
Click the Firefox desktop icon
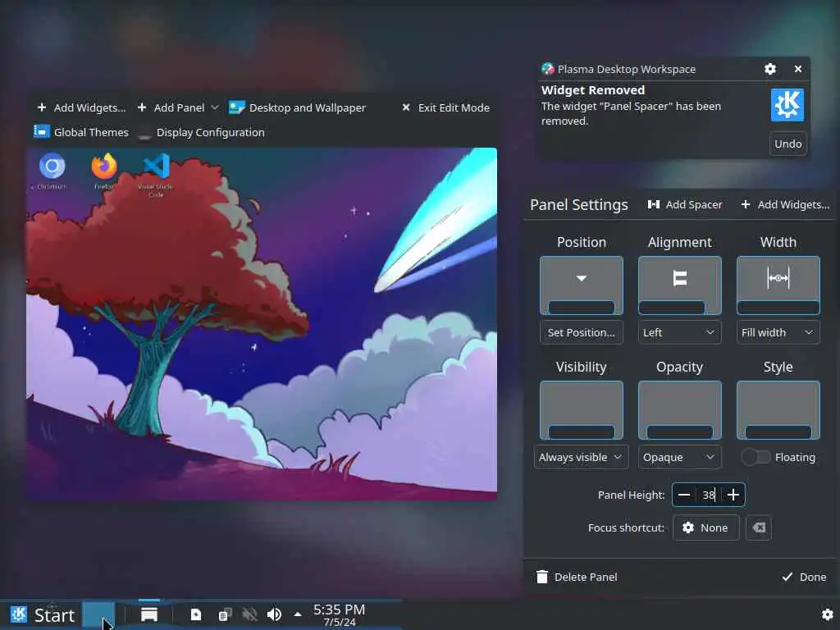point(104,171)
